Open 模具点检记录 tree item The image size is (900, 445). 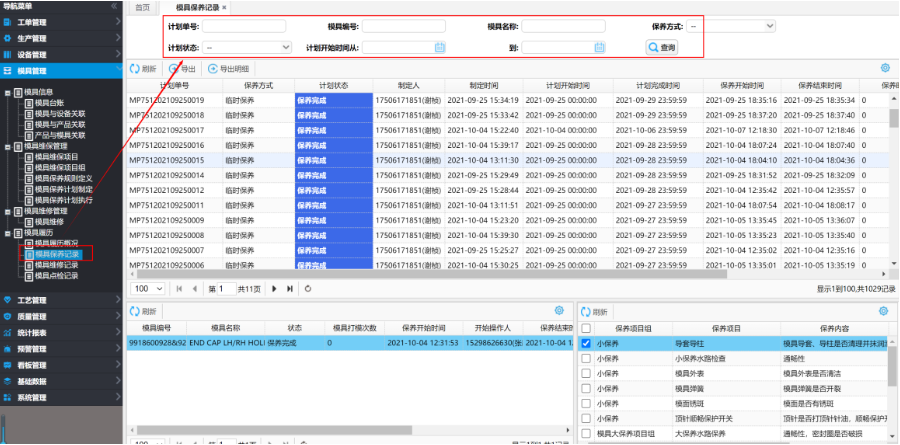56,276
